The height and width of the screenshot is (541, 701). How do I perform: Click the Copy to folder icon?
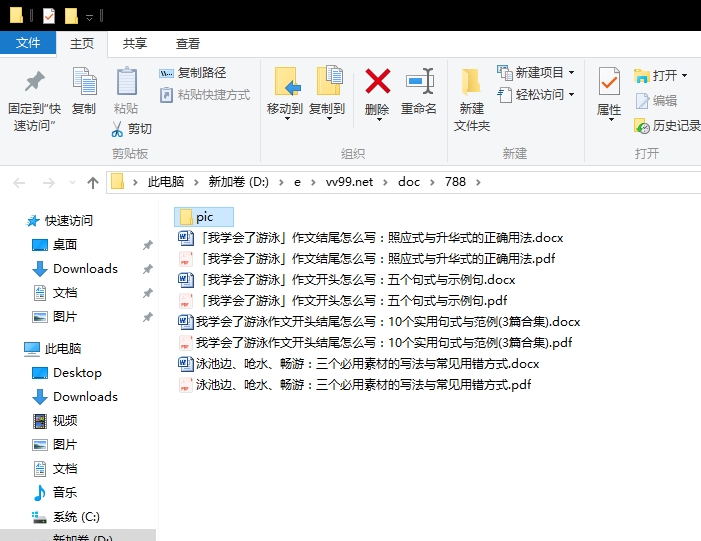click(x=329, y=80)
